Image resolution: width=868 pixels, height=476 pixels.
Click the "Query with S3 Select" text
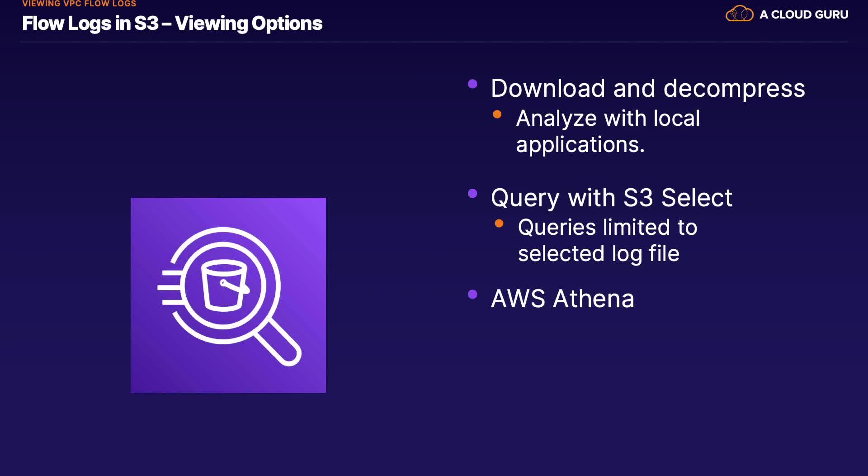click(611, 198)
